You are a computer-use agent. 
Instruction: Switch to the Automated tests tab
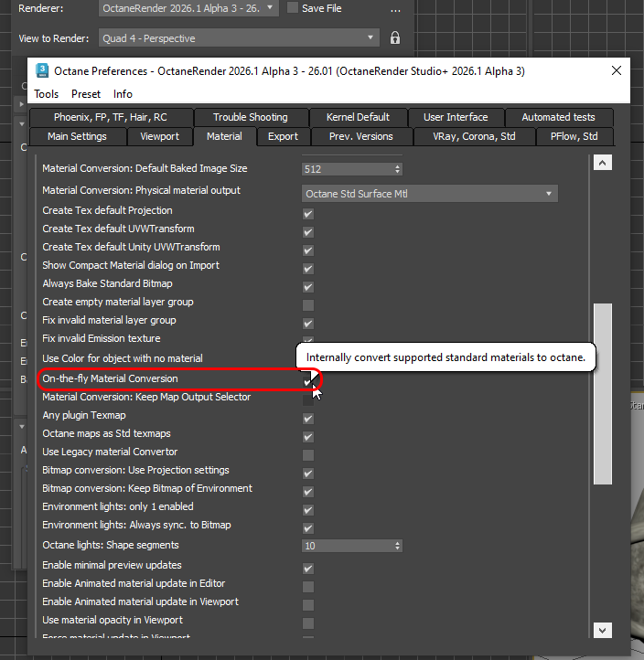(x=559, y=117)
